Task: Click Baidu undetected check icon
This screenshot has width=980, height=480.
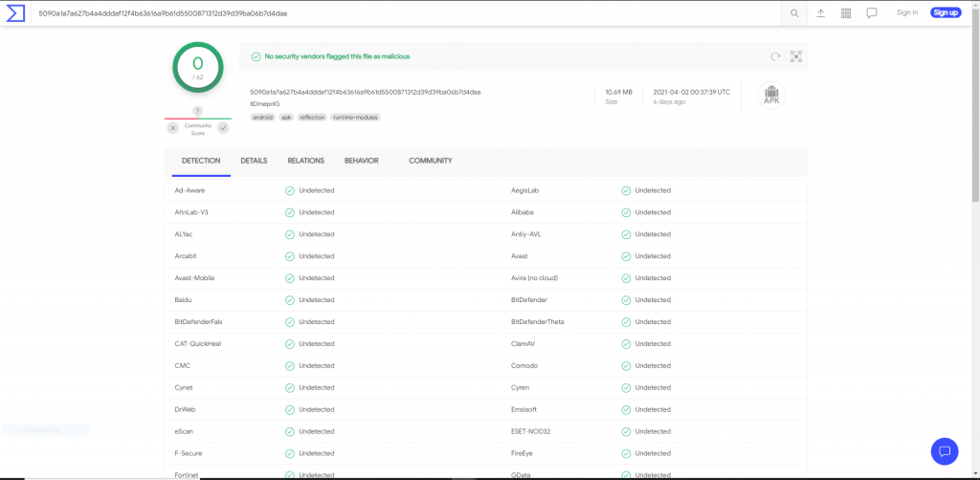Action: (290, 300)
